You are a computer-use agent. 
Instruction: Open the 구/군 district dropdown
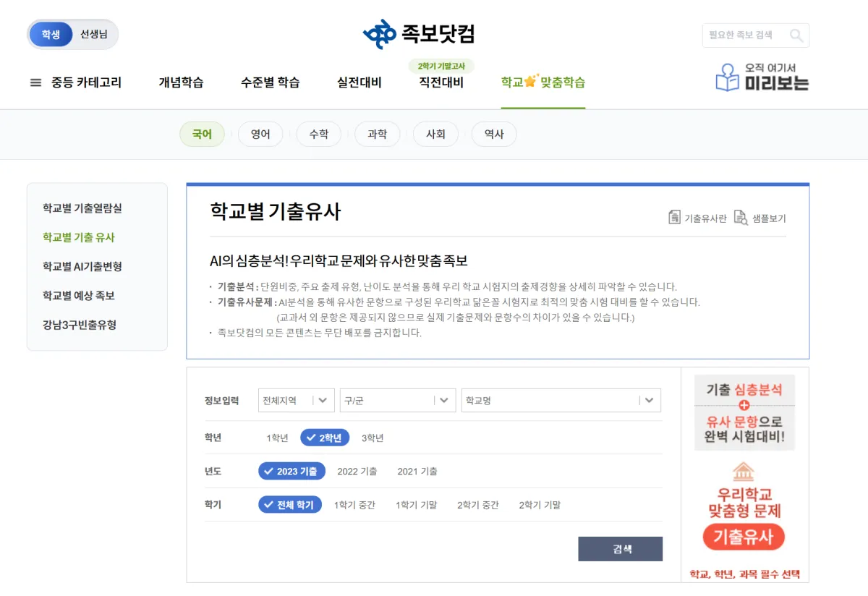tap(398, 400)
